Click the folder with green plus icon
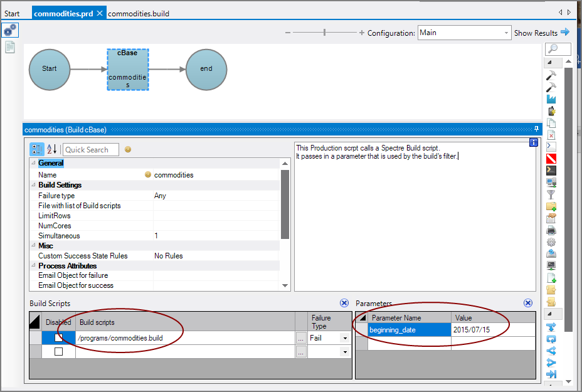This screenshot has width=582, height=392. (551, 206)
